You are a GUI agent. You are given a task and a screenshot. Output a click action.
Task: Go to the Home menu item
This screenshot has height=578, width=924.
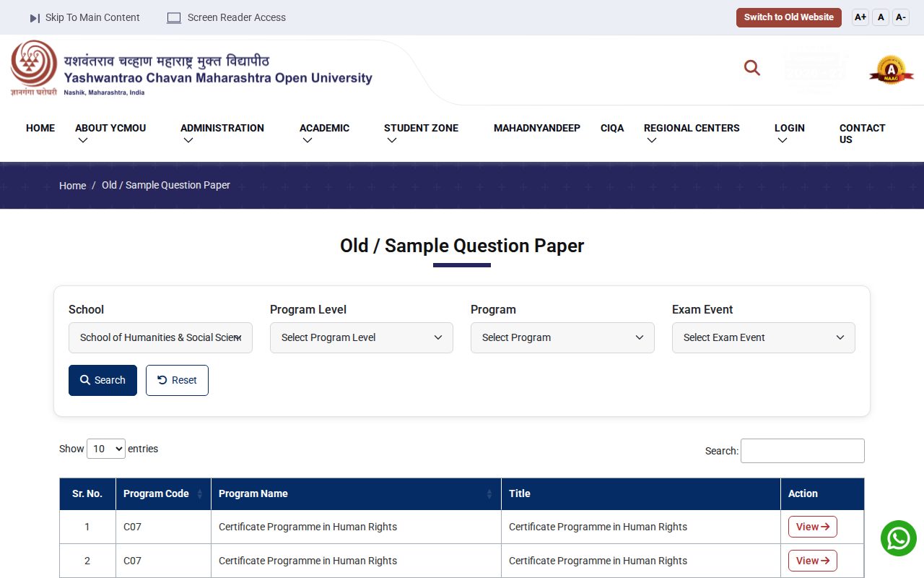[x=40, y=128]
